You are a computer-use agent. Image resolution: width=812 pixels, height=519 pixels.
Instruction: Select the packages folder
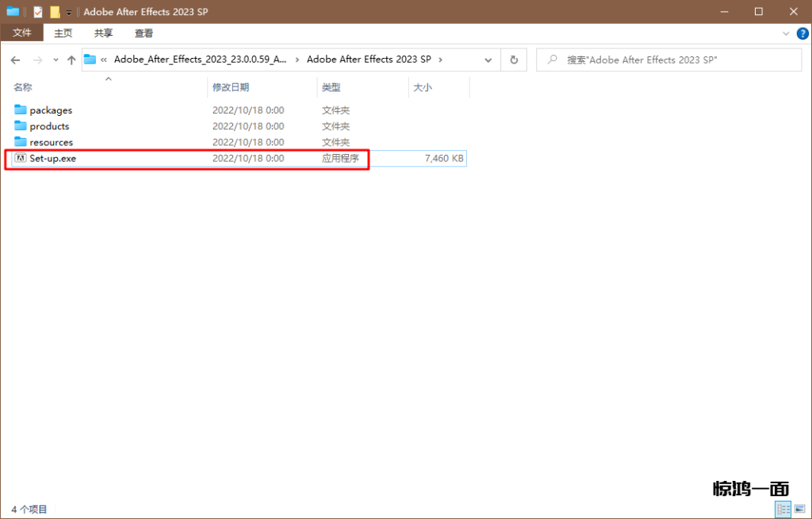(51, 110)
